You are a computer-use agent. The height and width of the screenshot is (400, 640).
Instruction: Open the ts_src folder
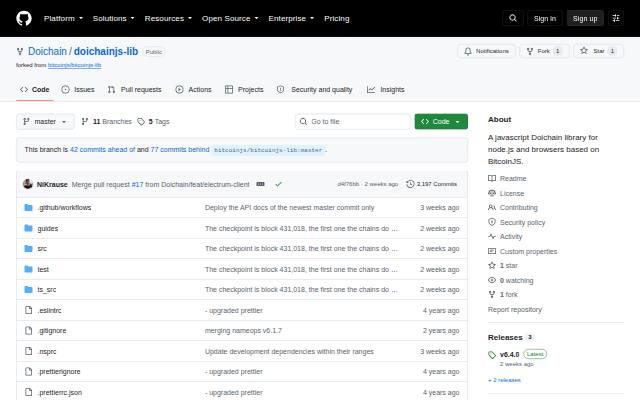click(47, 290)
